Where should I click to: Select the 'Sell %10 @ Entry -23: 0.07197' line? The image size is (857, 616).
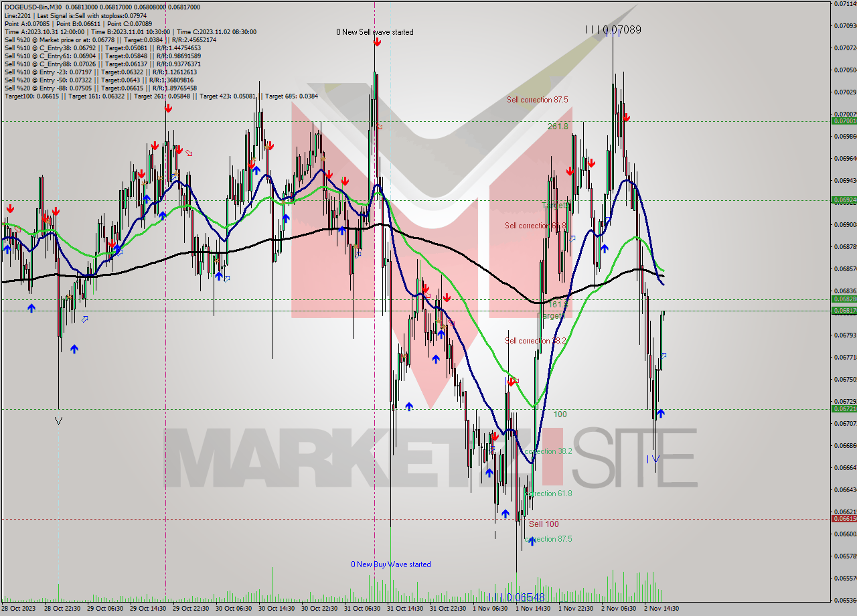(x=100, y=72)
